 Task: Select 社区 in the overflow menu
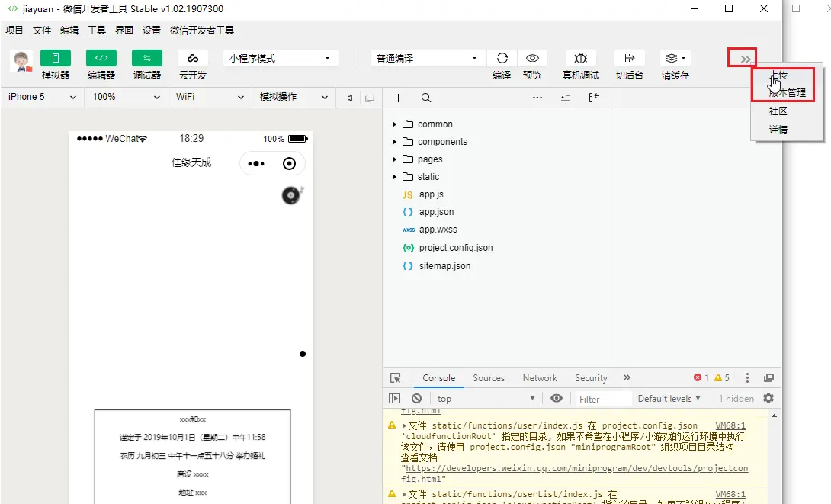point(778,111)
